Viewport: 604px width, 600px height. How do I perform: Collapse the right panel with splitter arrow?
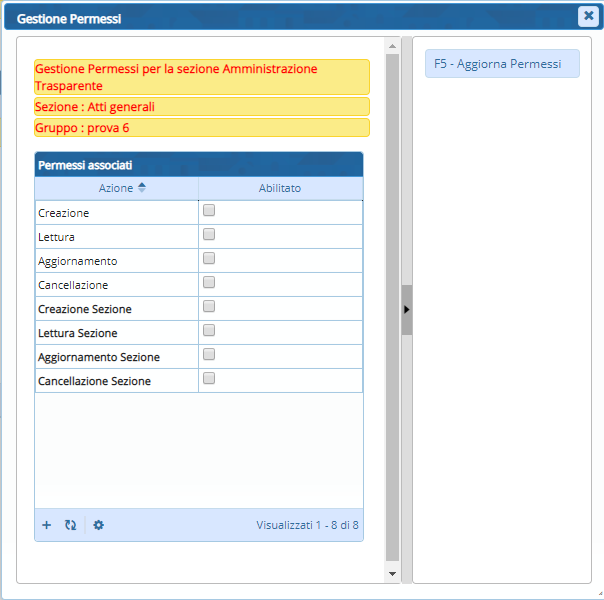click(406, 310)
